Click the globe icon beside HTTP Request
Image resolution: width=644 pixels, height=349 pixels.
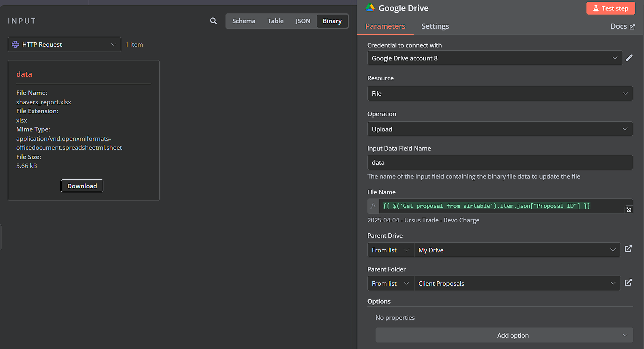[15, 45]
